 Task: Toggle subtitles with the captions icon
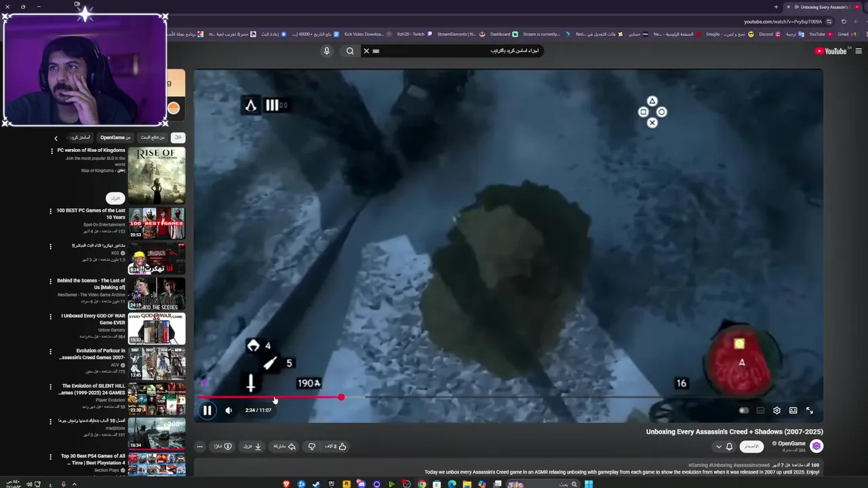pyautogui.click(x=760, y=410)
